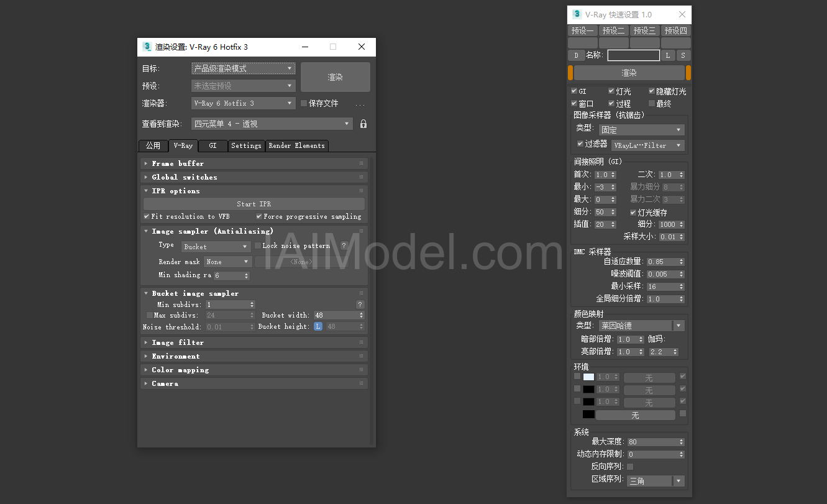
Task: Enable the 保存文件 checkbox
Action: [304, 103]
